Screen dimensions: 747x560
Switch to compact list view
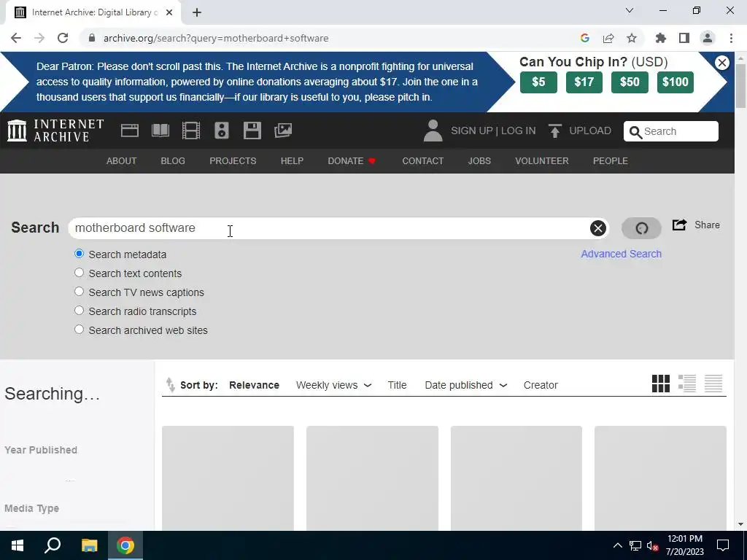713,384
